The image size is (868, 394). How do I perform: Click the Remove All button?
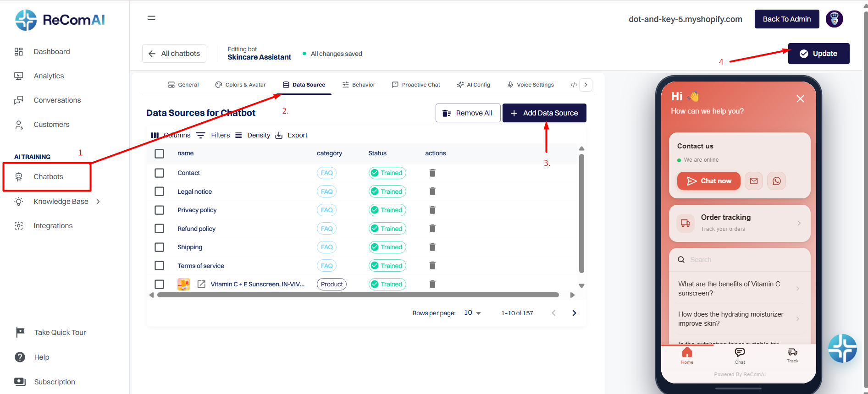467,113
